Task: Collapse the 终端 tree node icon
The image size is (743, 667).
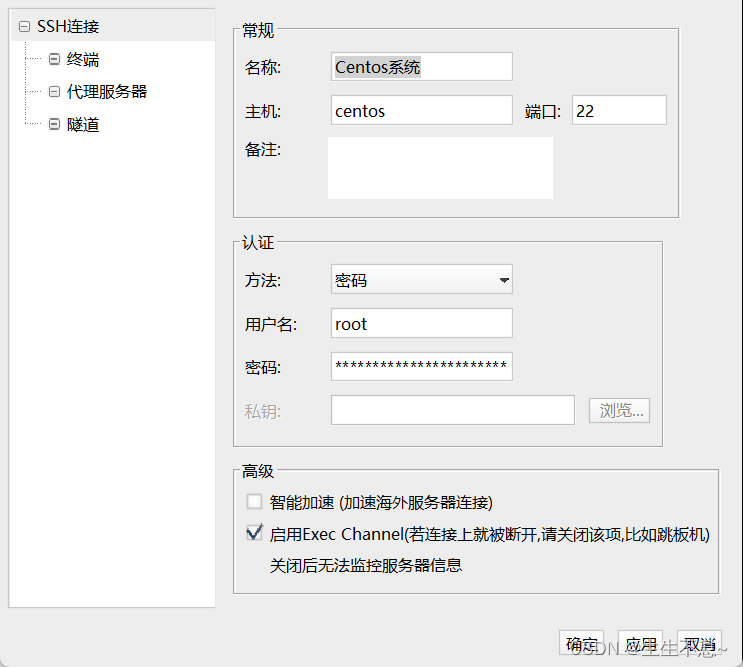Action: pos(54,59)
